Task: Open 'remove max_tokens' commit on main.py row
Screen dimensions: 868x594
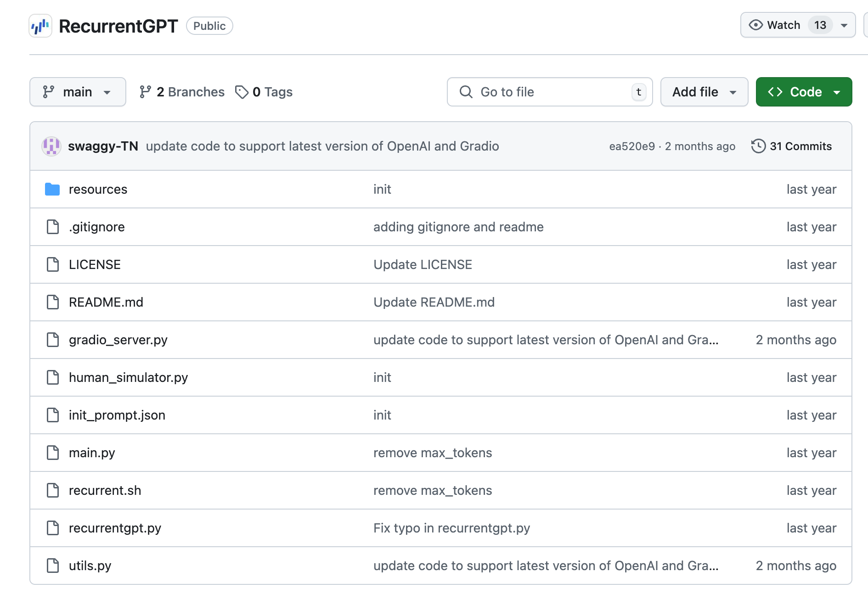Action: click(433, 453)
